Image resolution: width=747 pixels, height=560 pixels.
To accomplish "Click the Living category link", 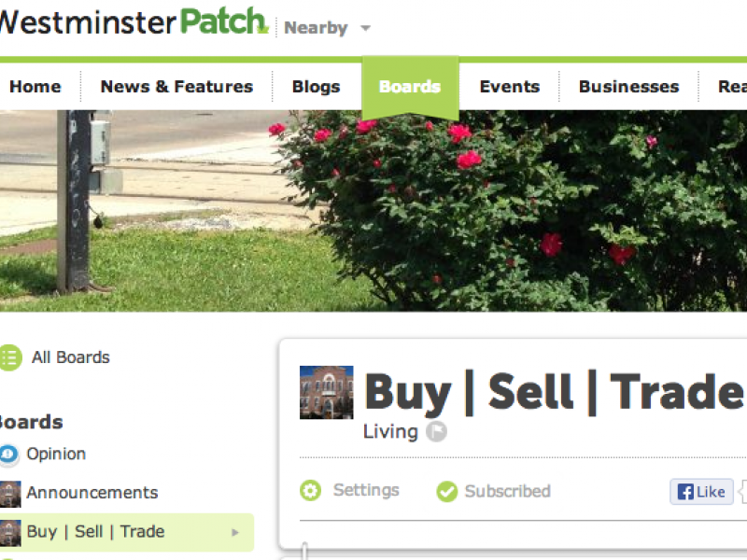I will click(390, 432).
